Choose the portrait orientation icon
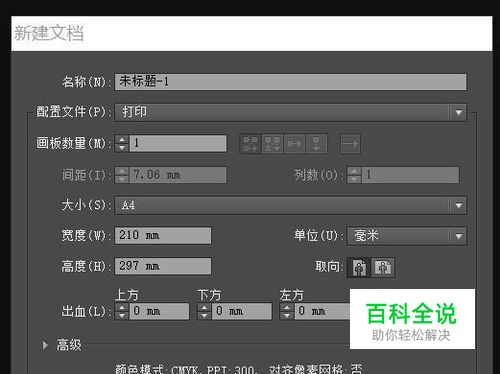 tap(359, 267)
